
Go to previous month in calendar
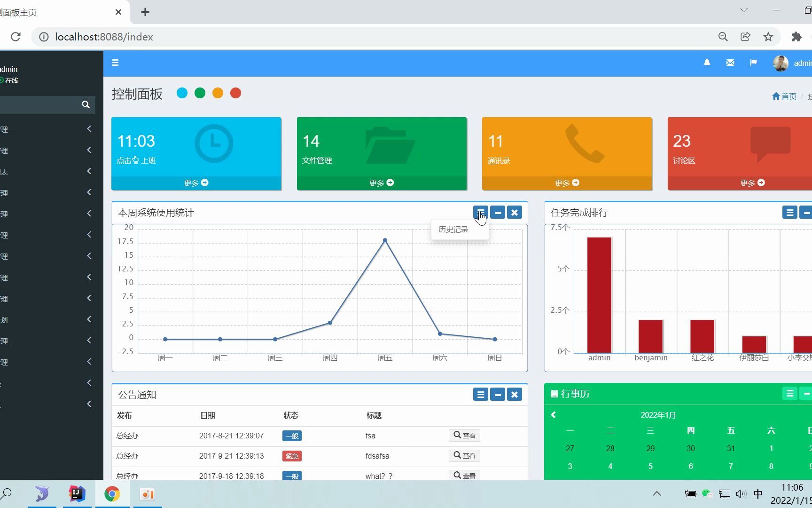coord(554,415)
